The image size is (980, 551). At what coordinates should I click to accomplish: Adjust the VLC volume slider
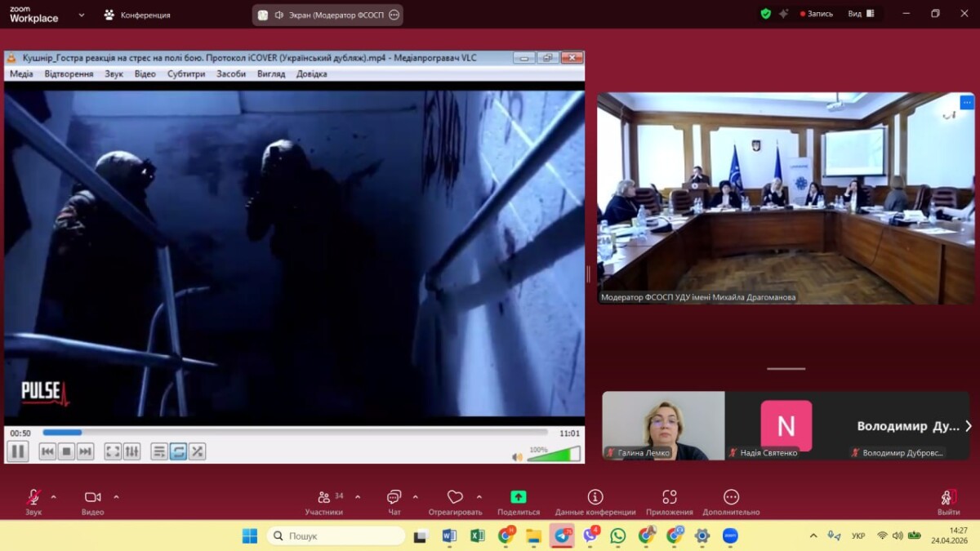(x=553, y=454)
